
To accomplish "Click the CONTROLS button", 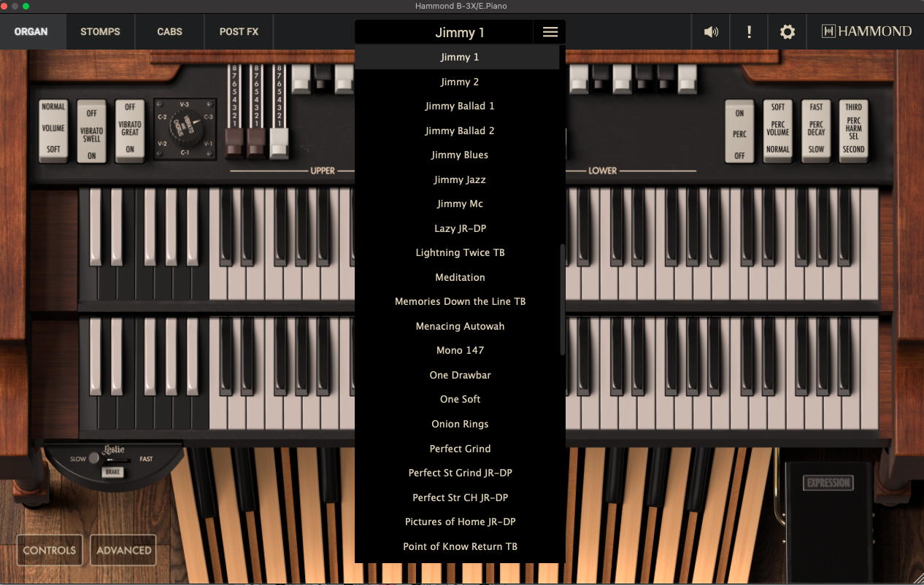I will coord(50,550).
